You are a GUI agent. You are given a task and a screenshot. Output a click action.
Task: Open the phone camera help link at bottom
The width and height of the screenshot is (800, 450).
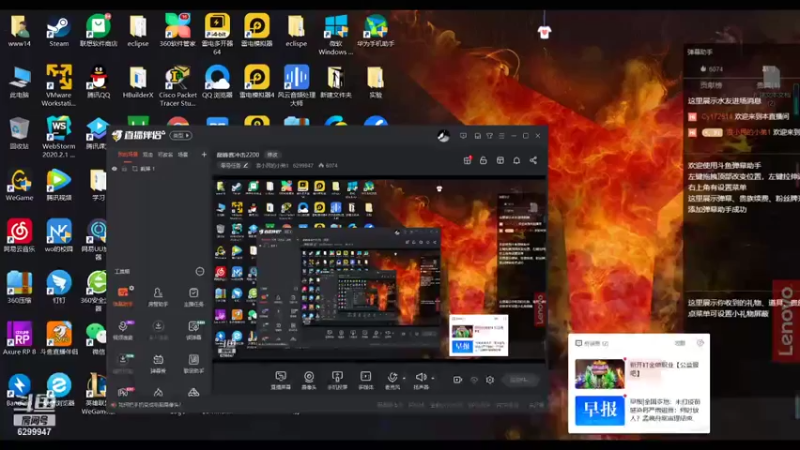click(147, 405)
